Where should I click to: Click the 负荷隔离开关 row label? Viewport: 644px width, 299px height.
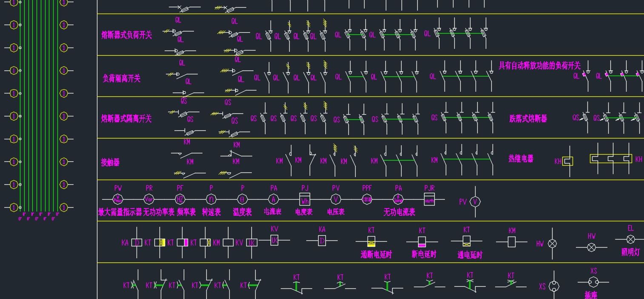click(x=121, y=79)
